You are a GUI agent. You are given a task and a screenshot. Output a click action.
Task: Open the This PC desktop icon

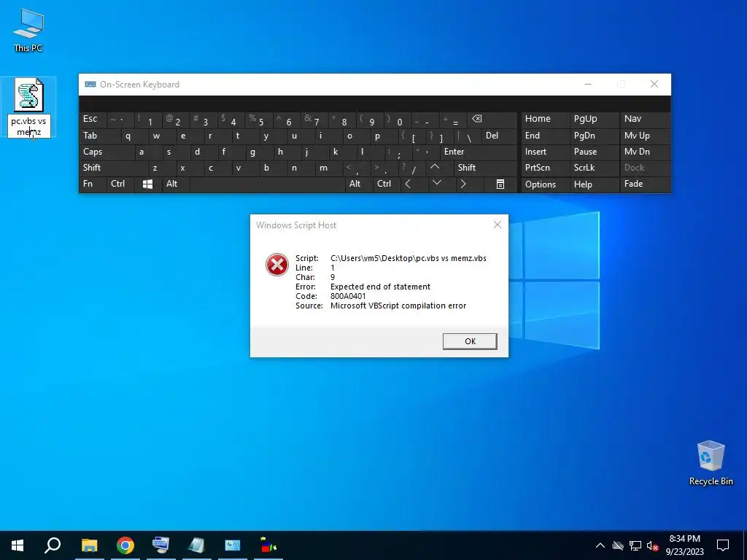tap(28, 30)
